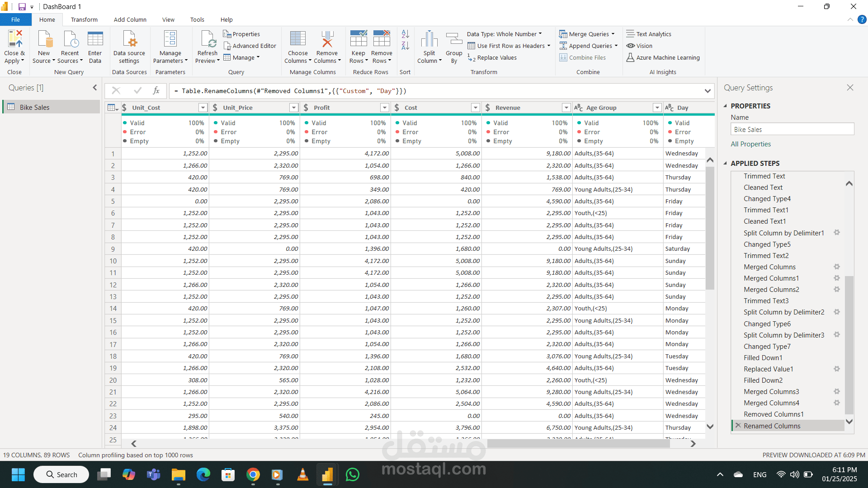868x488 pixels.
Task: Click the Split Column icon
Action: point(429,40)
